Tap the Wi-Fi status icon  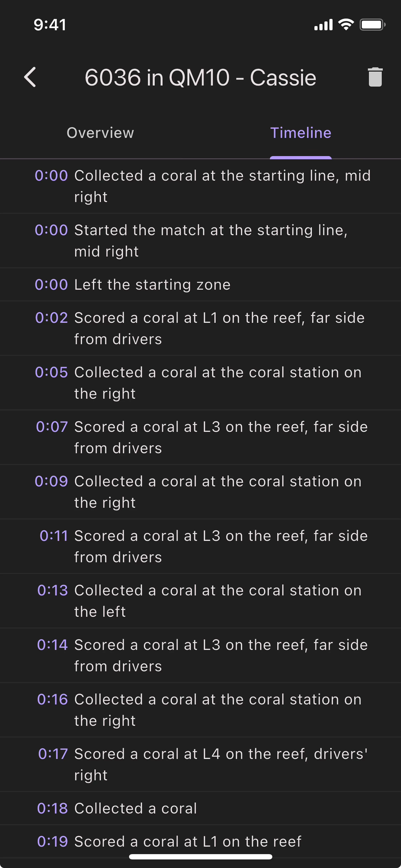point(346,25)
